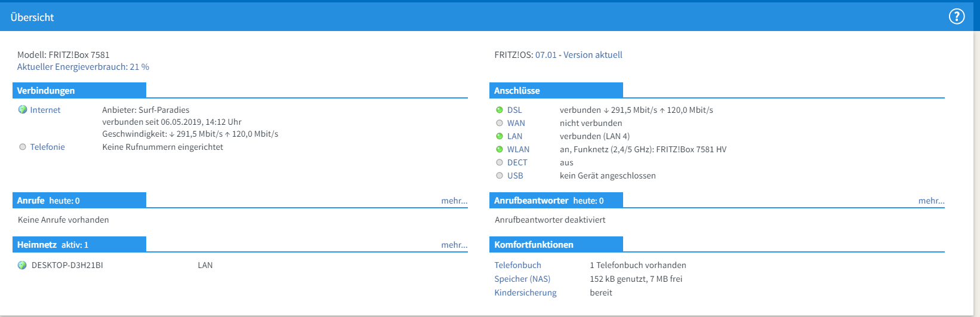Click the green WLAN status indicator
The image size is (980, 317).
pos(500,149)
